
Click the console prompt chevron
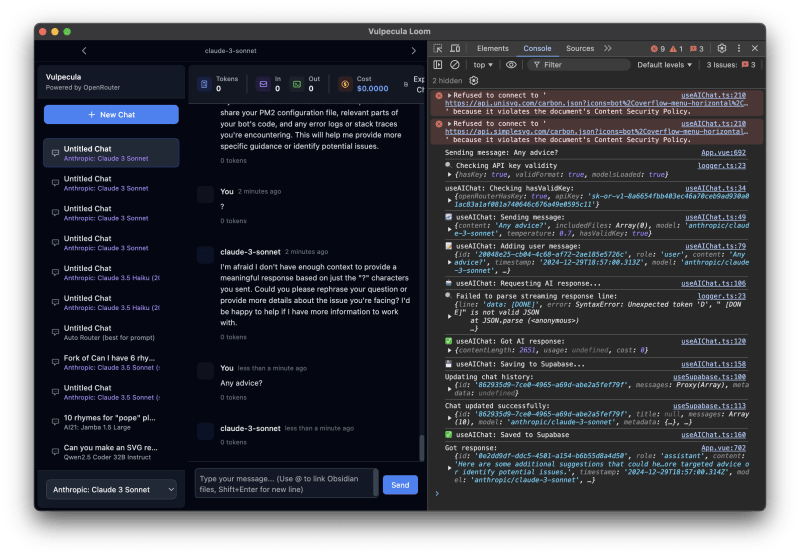point(437,493)
